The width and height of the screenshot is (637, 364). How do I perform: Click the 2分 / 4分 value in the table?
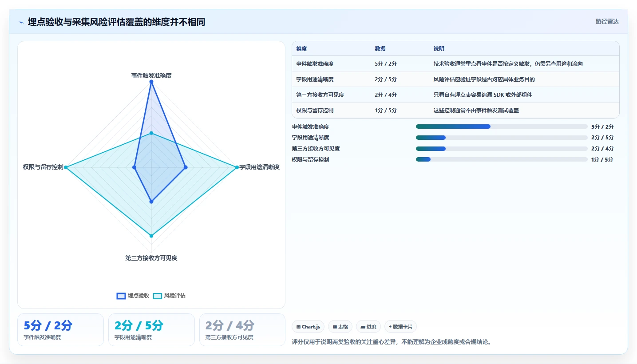pos(386,95)
